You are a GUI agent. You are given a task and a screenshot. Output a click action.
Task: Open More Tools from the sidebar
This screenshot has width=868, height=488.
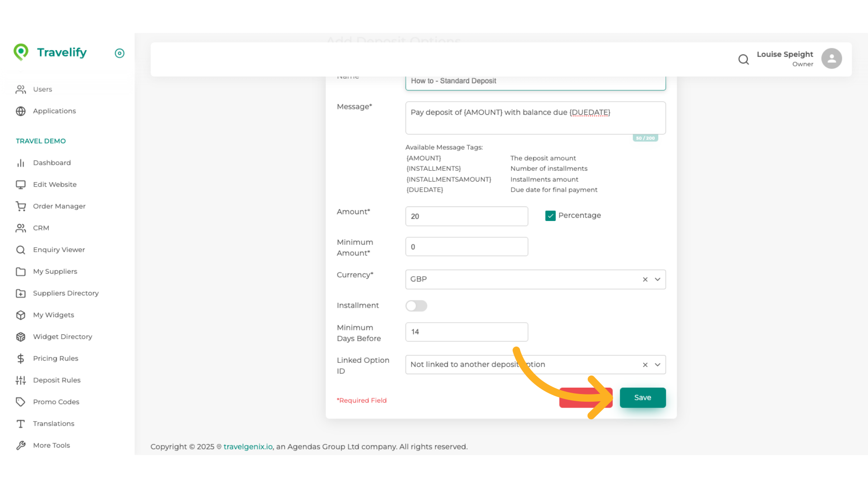52,445
